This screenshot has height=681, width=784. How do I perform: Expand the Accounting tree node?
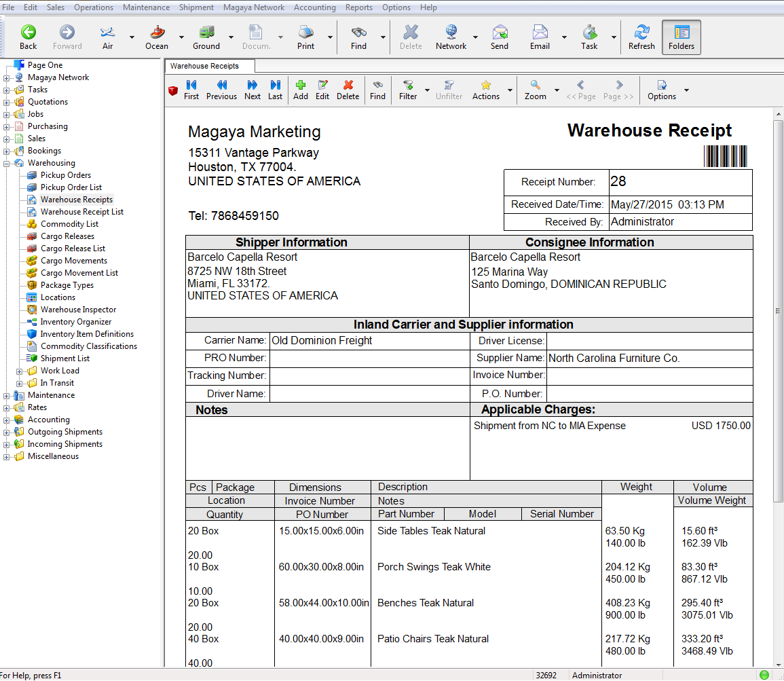[x=7, y=420]
